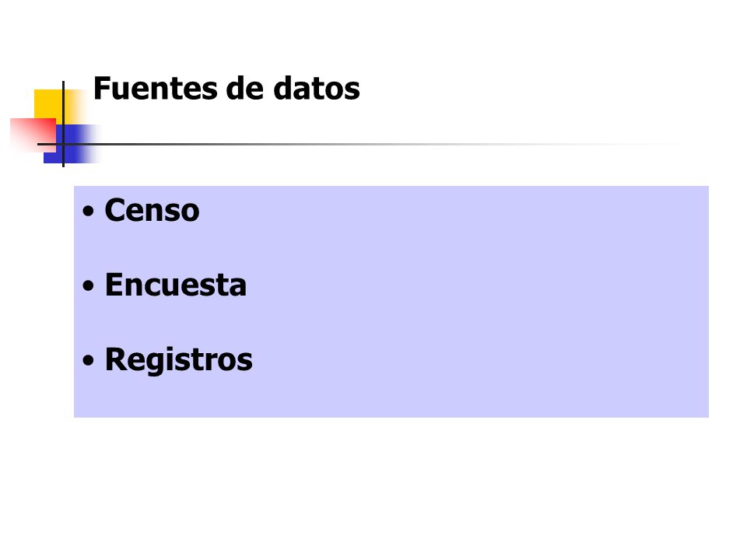Select the Registros bullet text
Screen dimensions: 747x560
[x=179, y=360]
